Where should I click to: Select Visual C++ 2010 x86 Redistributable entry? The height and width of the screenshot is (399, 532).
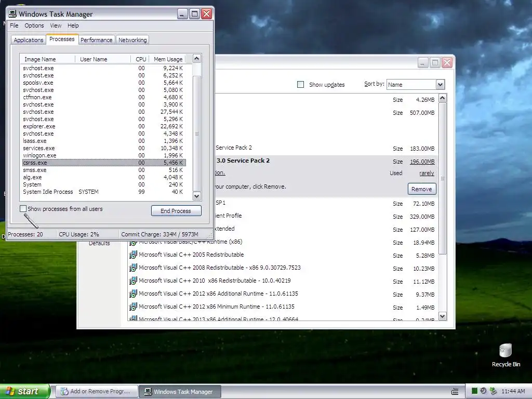(283, 281)
